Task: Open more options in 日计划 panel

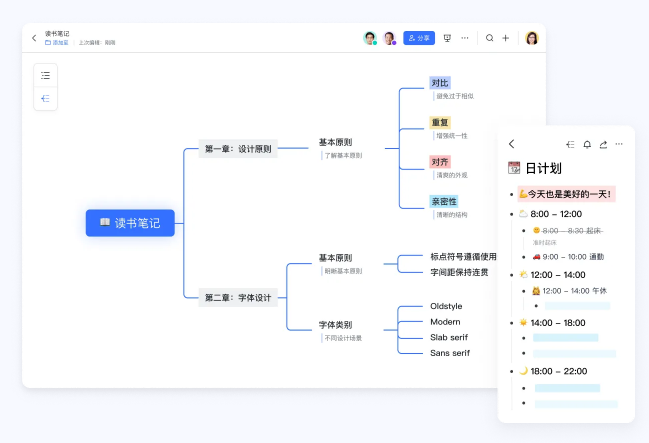Action: point(619,144)
